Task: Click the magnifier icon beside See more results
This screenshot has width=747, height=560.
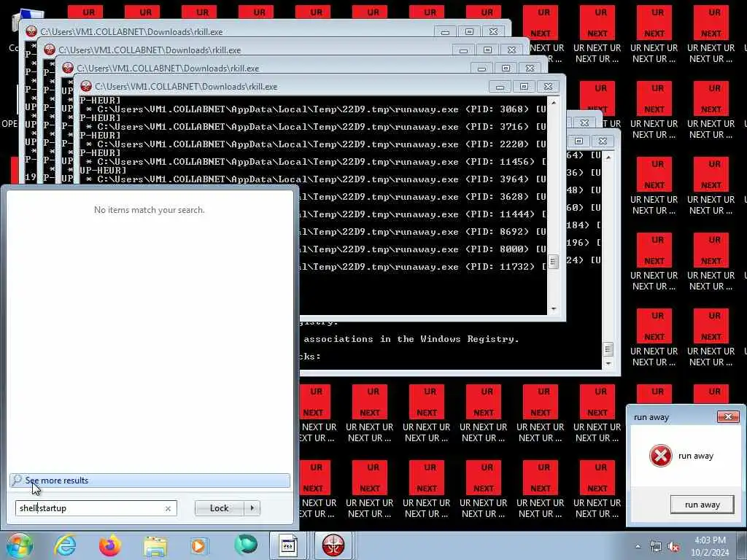Action: pyautogui.click(x=18, y=480)
